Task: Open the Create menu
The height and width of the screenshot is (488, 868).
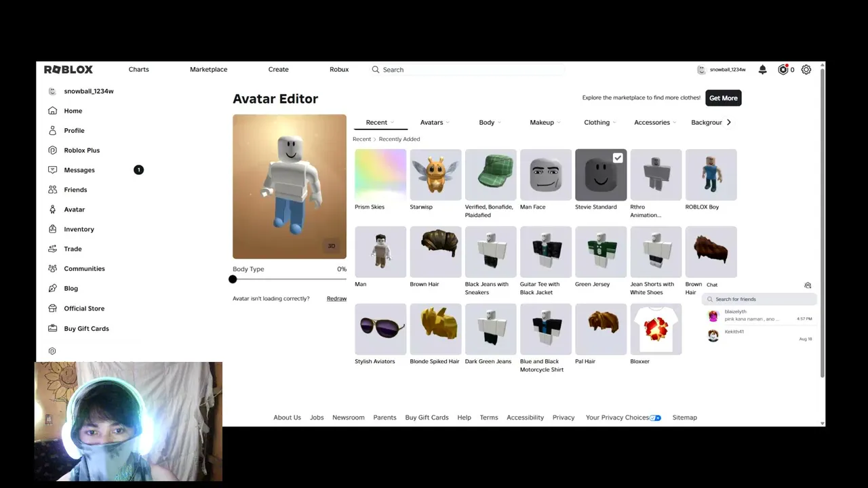Action: pyautogui.click(x=278, y=69)
